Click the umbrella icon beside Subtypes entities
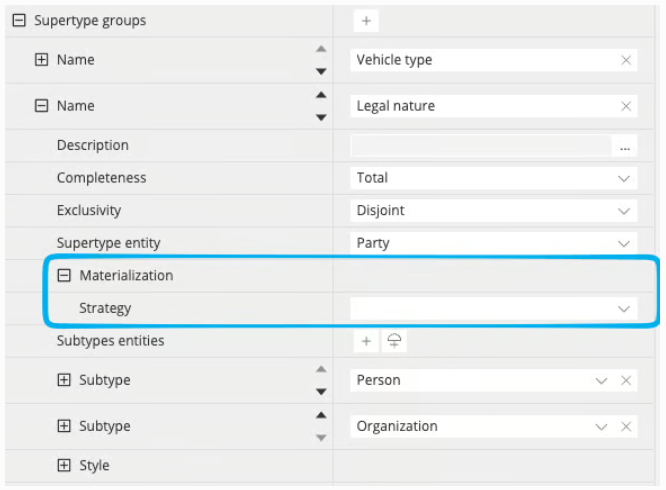The width and height of the screenshot is (666, 490). pos(394,341)
